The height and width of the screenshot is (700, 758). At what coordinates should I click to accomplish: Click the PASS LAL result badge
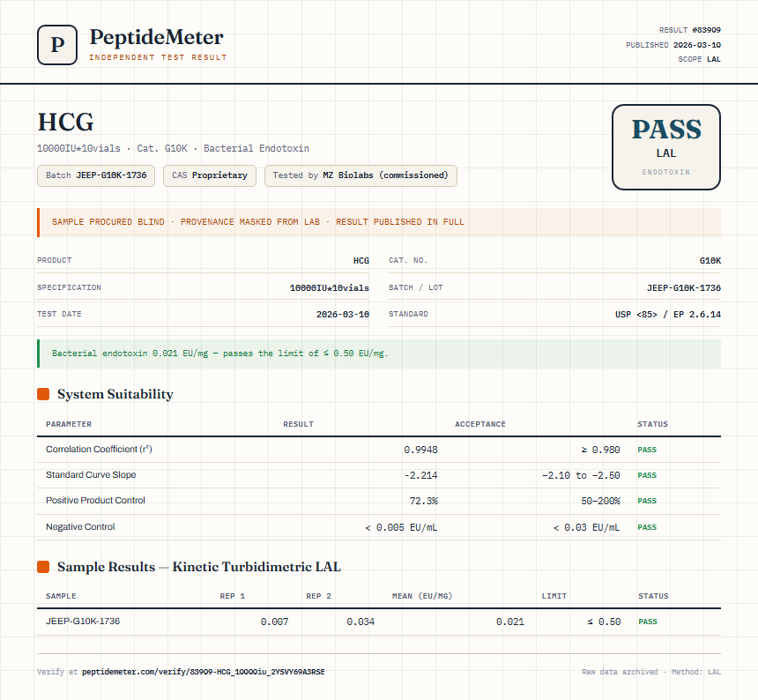pos(666,147)
